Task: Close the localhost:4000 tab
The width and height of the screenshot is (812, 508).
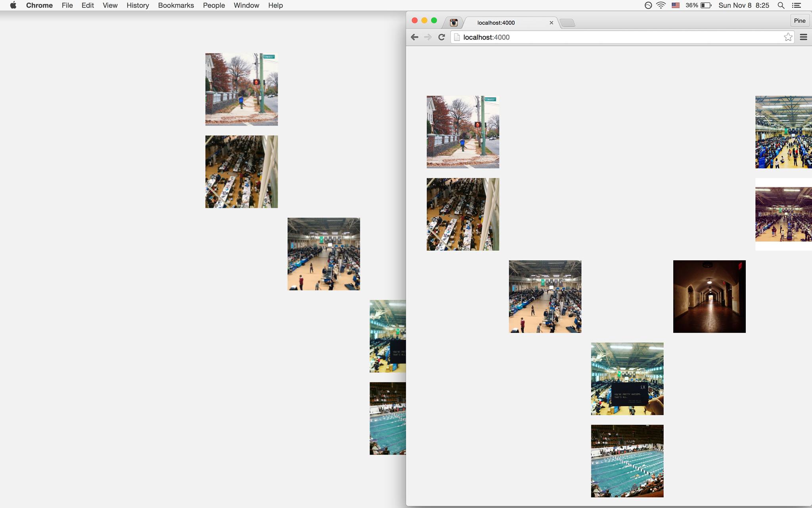Action: (551, 23)
